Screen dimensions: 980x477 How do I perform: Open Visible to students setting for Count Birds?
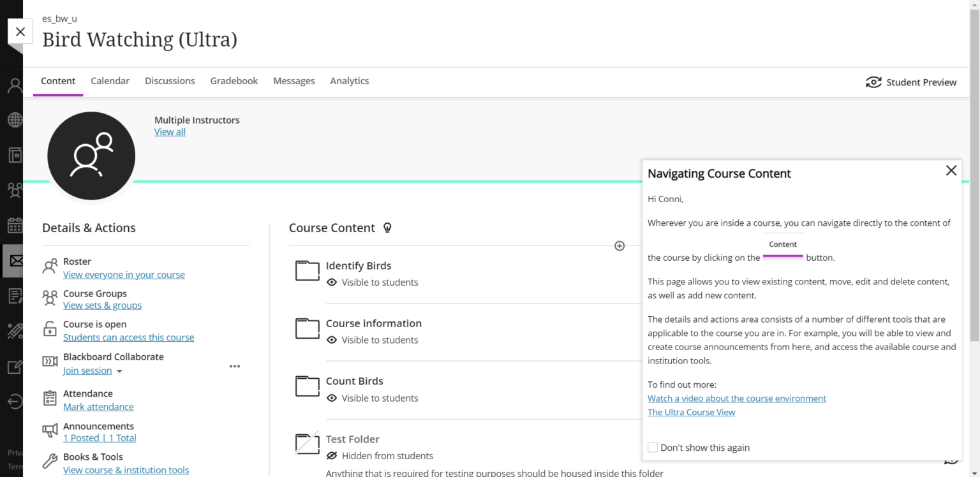(x=380, y=398)
